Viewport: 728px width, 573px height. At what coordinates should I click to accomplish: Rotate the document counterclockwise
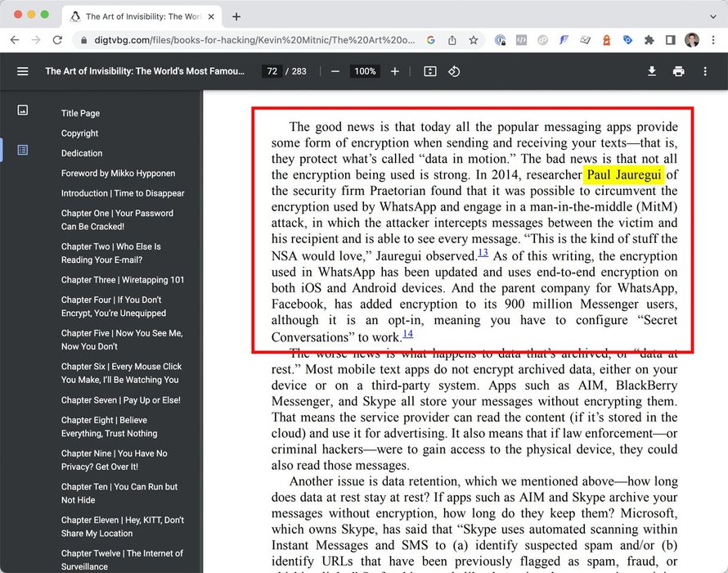coord(454,71)
